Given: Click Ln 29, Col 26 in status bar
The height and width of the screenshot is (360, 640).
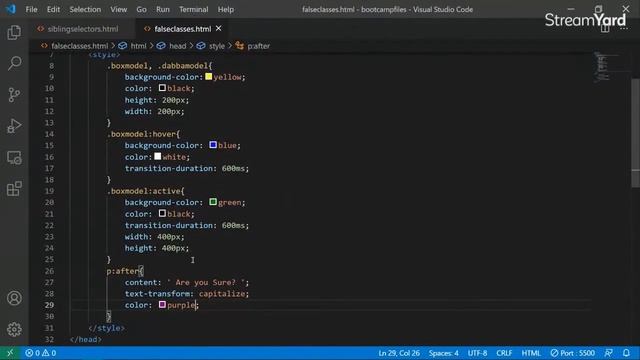Looking at the screenshot, I should 399,353.
